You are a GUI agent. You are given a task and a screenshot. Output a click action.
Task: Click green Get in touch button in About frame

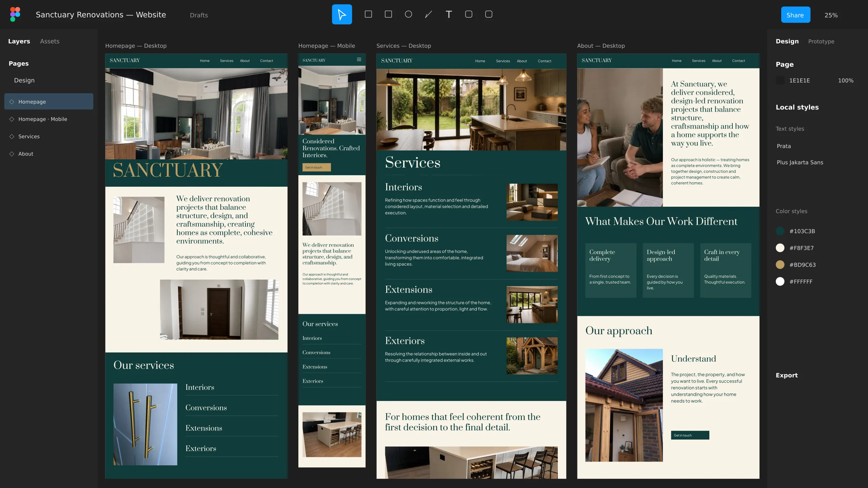click(690, 435)
